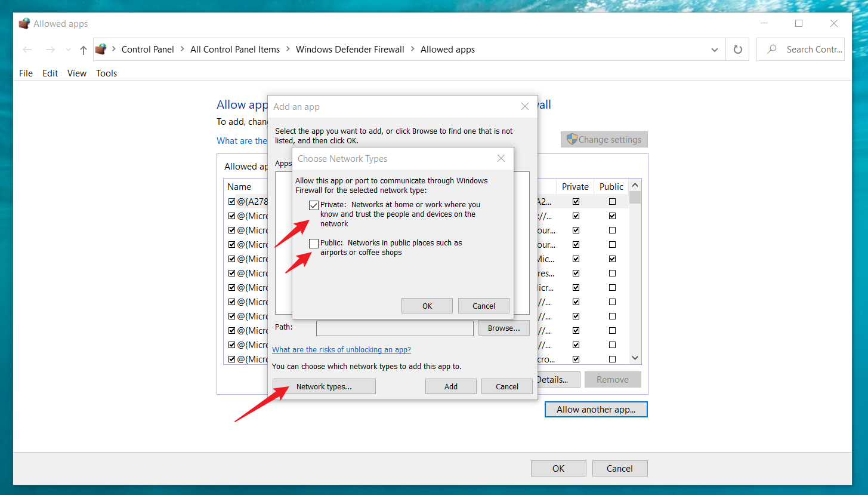Viewport: 868px width, 495px height.
Task: Click the Browse... button
Action: click(x=504, y=328)
